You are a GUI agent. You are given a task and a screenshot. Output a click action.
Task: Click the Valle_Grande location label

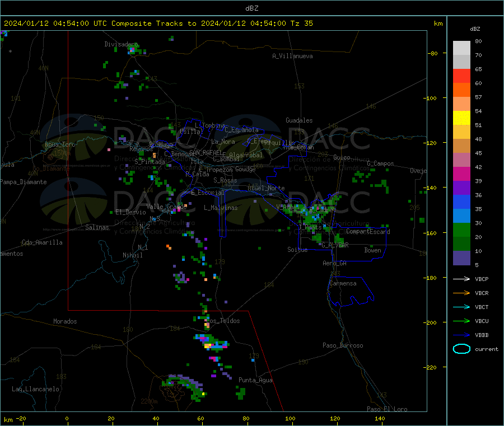point(166,207)
